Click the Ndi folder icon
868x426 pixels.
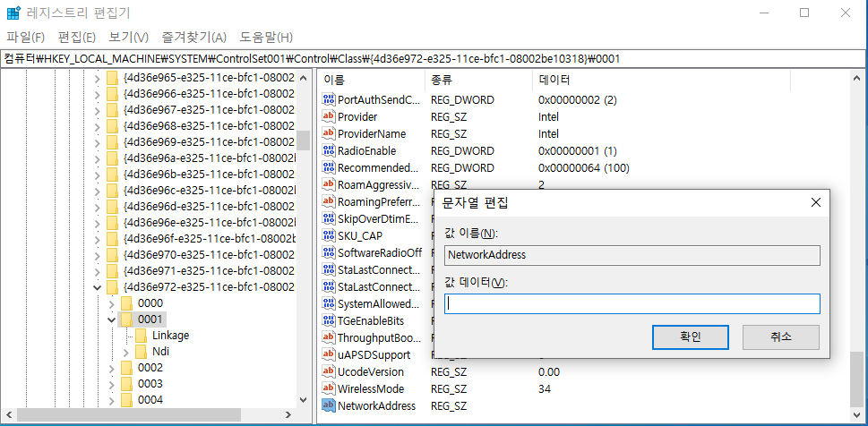click(142, 352)
